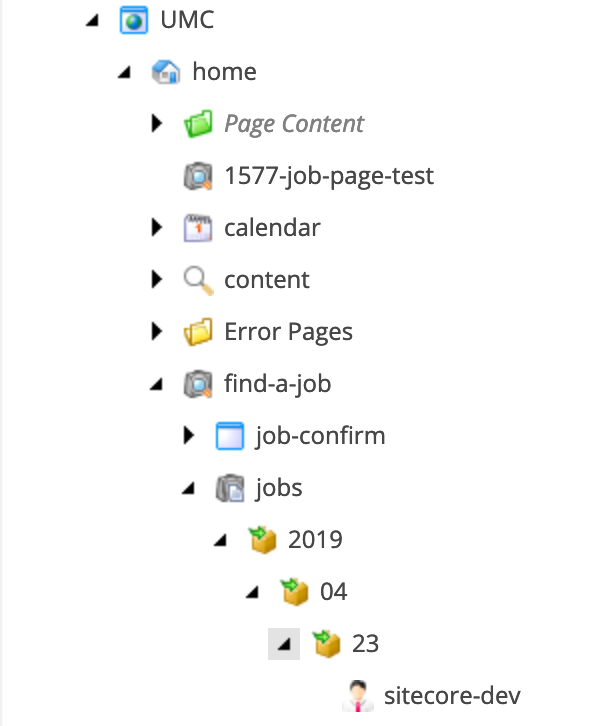
Task: Click the jobs bucket icon
Action: tap(230, 488)
